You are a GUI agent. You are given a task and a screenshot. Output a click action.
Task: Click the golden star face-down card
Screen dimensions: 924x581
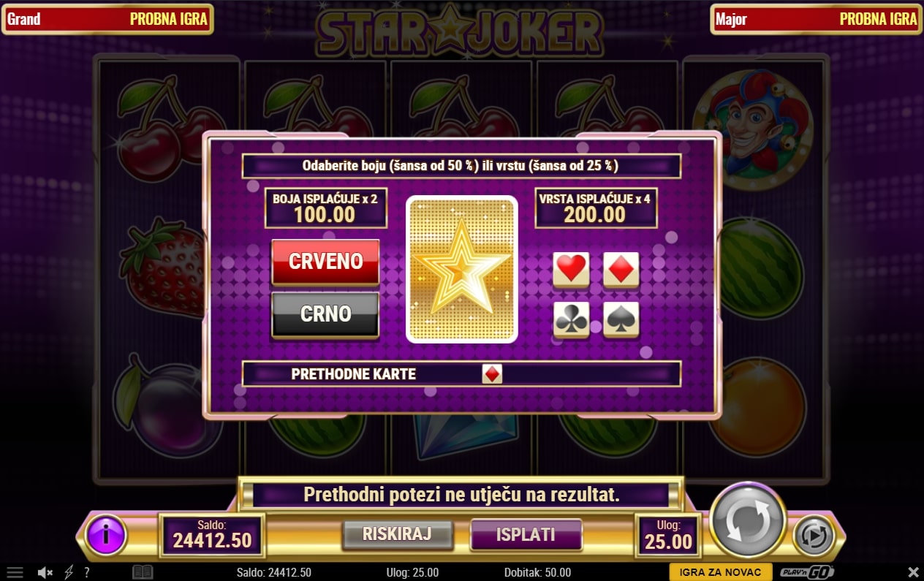click(x=462, y=269)
